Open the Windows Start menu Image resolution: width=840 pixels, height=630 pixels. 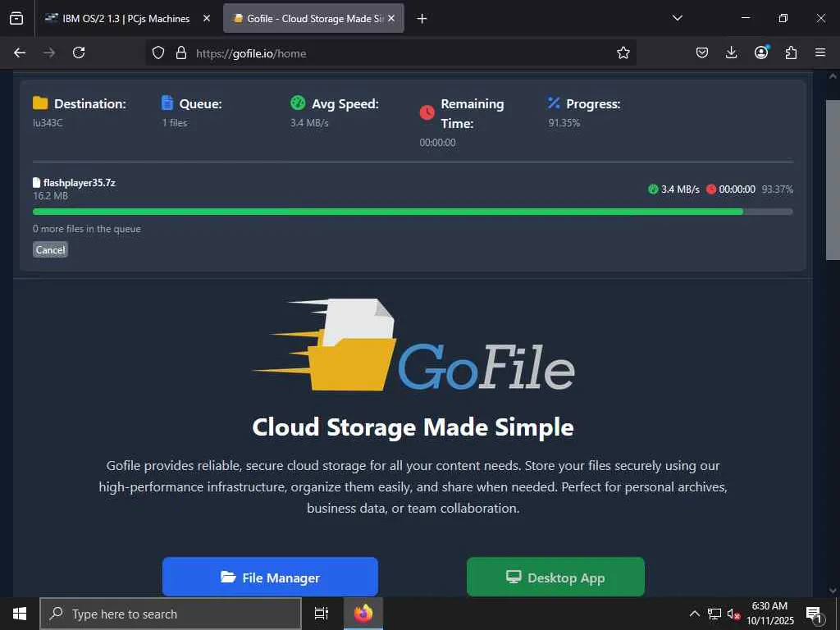[x=20, y=614]
